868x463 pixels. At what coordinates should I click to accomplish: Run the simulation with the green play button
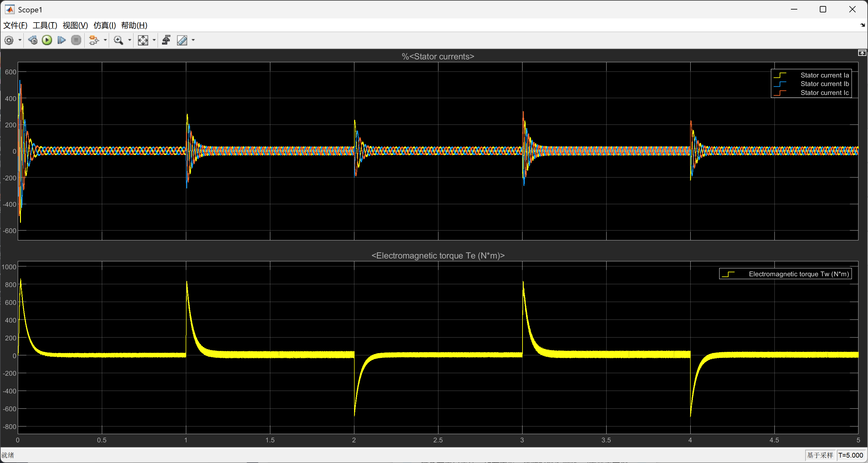point(47,40)
